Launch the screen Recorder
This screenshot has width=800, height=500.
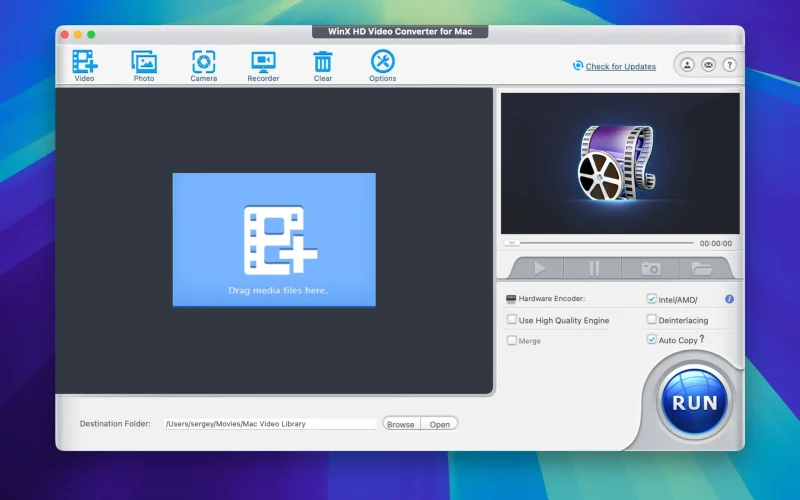pyautogui.click(x=263, y=65)
